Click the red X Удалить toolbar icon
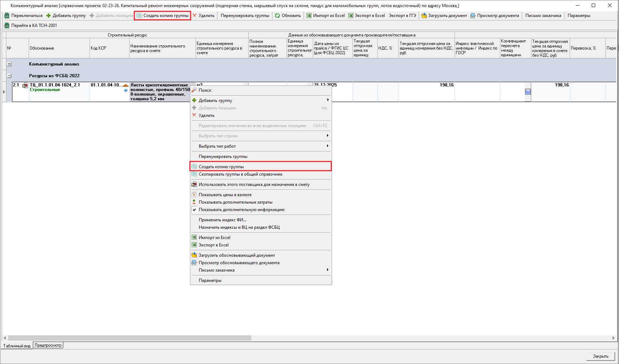The image size is (619, 364). click(195, 16)
